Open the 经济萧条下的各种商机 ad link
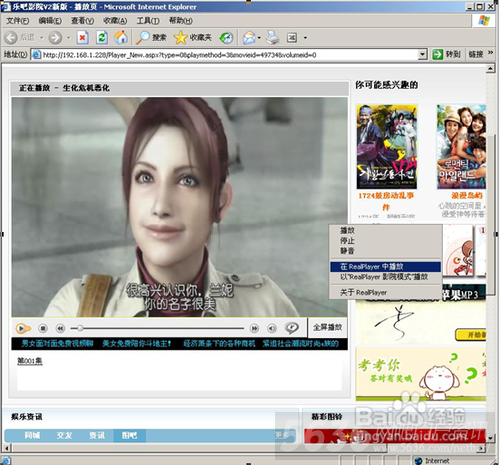This screenshot has height=465, width=500. [x=219, y=344]
